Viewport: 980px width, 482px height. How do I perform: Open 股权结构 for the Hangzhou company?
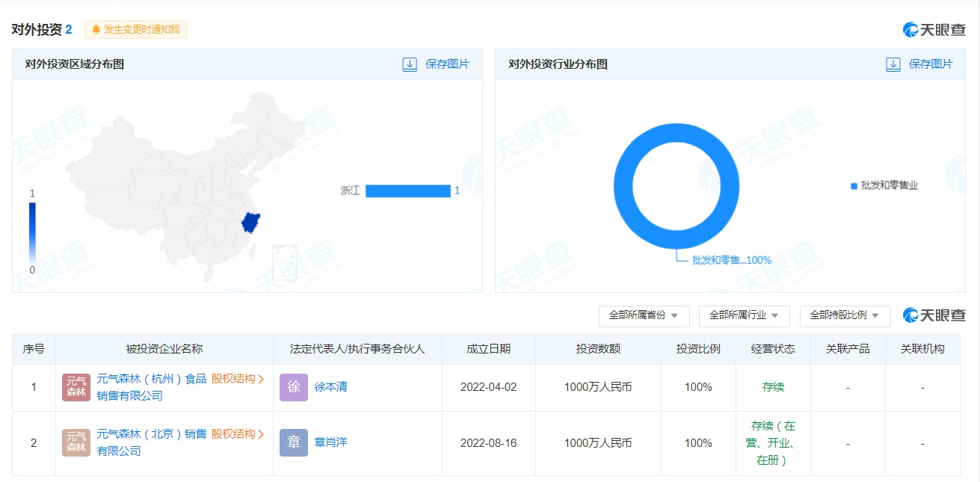(238, 379)
